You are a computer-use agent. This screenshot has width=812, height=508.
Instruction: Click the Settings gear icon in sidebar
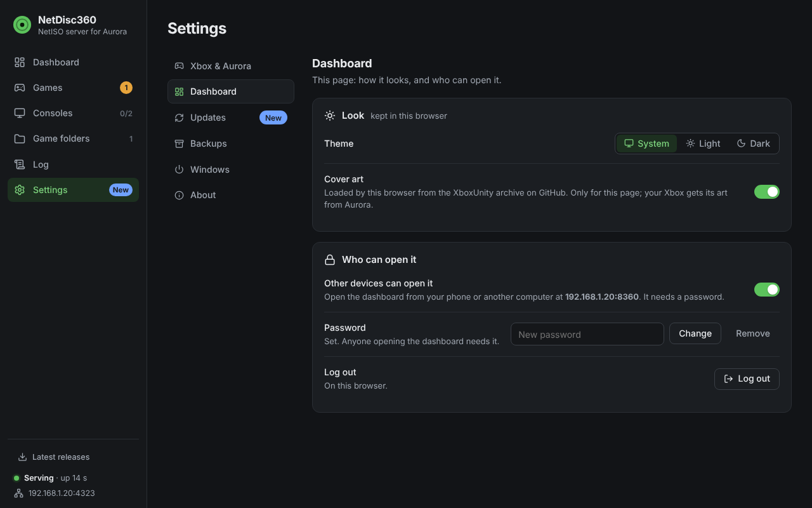20,190
